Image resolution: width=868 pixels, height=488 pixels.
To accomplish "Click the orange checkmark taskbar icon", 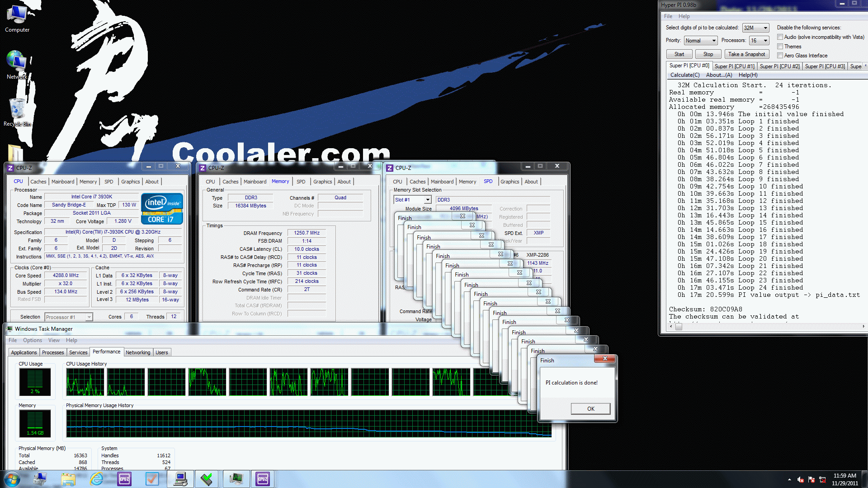I will click(x=152, y=479).
